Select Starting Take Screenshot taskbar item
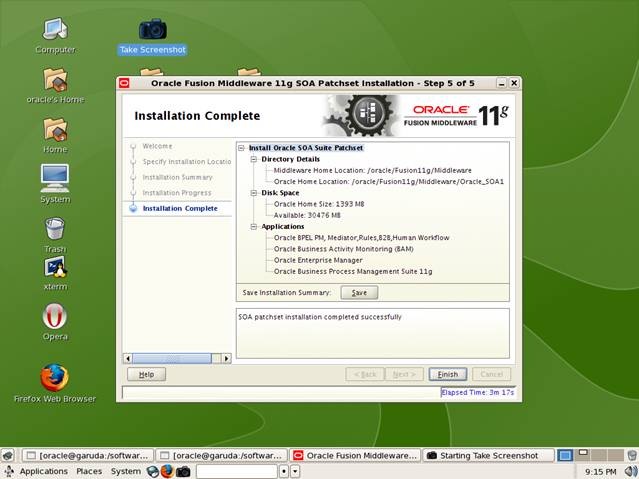This screenshot has width=639, height=479. [x=489, y=455]
